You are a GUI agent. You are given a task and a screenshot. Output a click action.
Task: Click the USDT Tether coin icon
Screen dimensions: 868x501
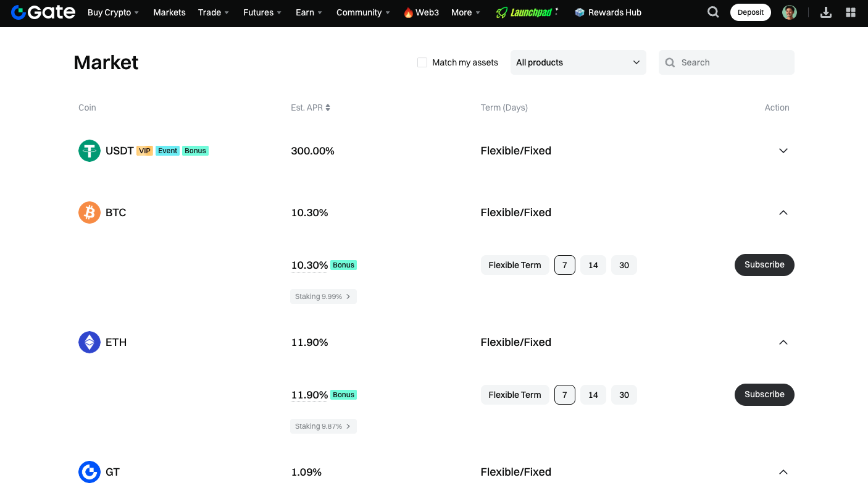90,151
